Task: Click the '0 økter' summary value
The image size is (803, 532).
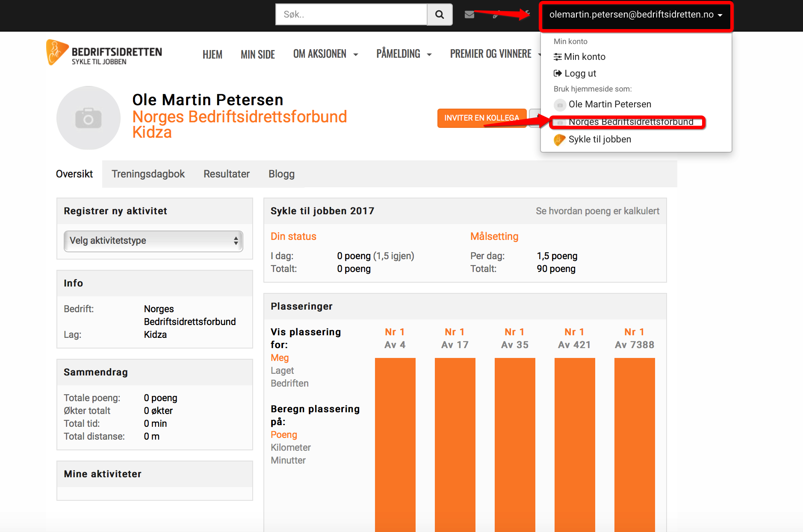Action: click(158, 411)
